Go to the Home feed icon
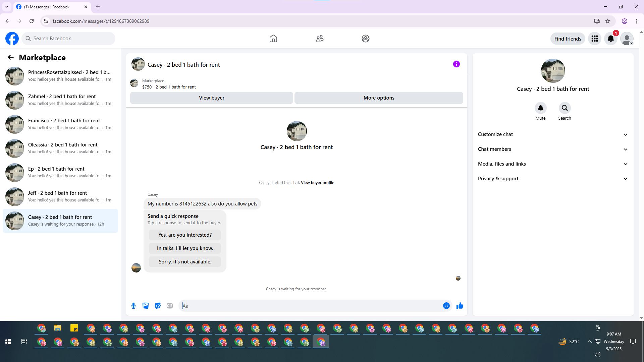 pyautogui.click(x=273, y=39)
